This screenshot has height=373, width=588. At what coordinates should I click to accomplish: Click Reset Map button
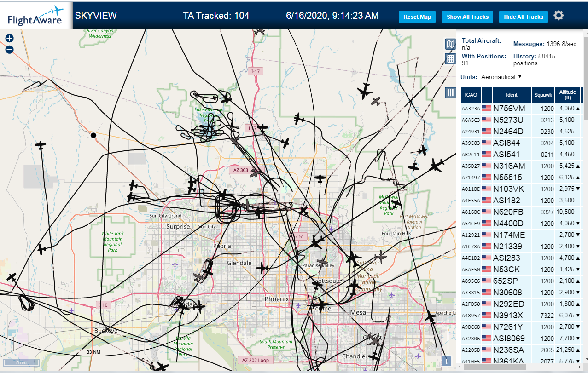tap(417, 17)
